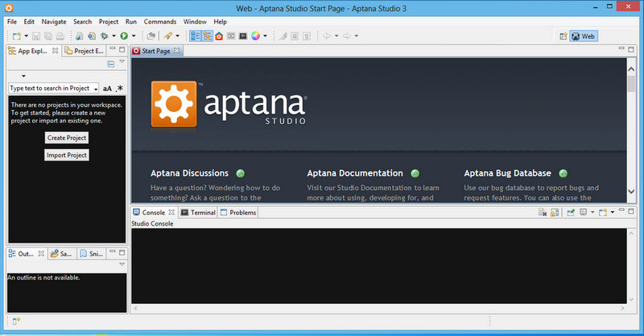The width and height of the screenshot is (644, 336).
Task: Click the red house Start Page icon
Action: pos(219,36)
